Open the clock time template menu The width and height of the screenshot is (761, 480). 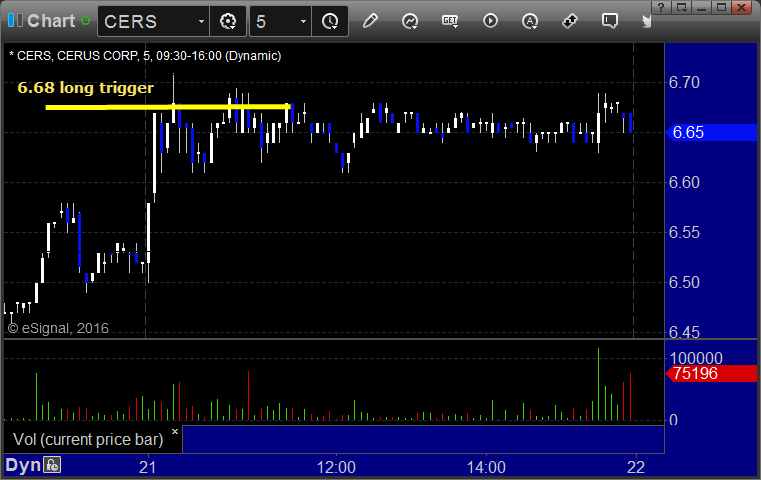330,21
